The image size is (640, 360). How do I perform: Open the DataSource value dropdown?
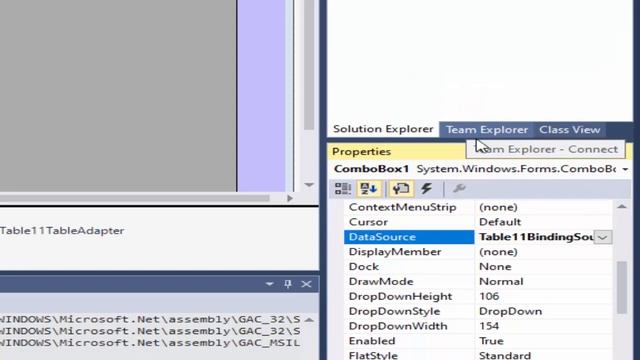point(603,237)
